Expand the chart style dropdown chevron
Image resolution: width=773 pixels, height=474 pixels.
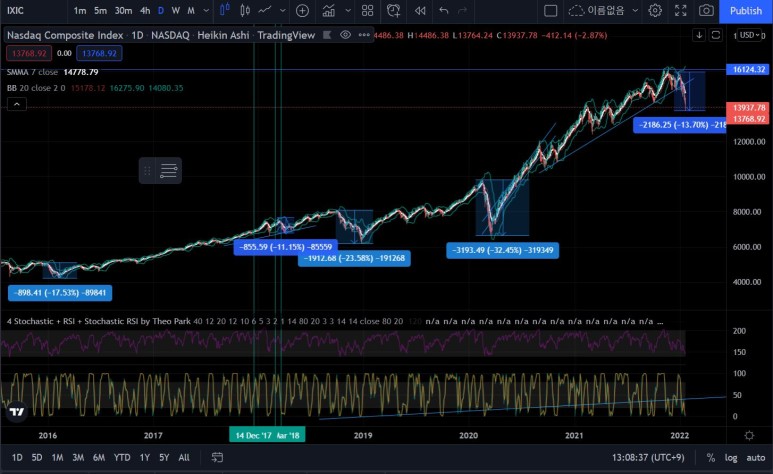[282, 10]
